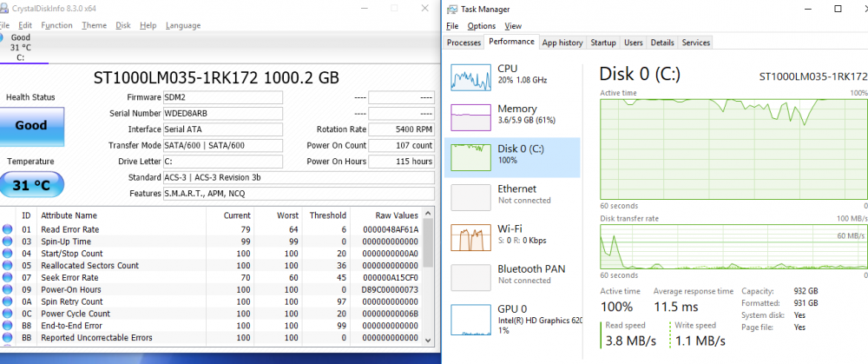The height and width of the screenshot is (364, 868).
Task: Click status orb for Spin Retry Count
Action: click(x=7, y=302)
